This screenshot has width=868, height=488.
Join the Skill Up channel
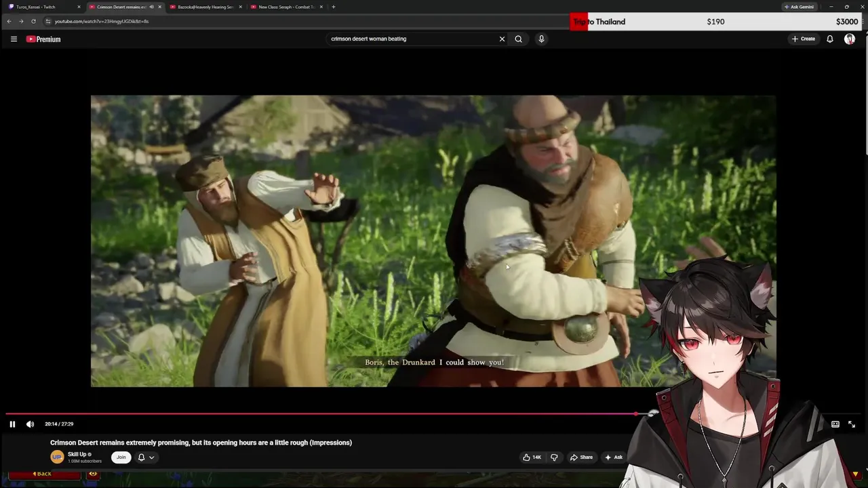pos(121,457)
